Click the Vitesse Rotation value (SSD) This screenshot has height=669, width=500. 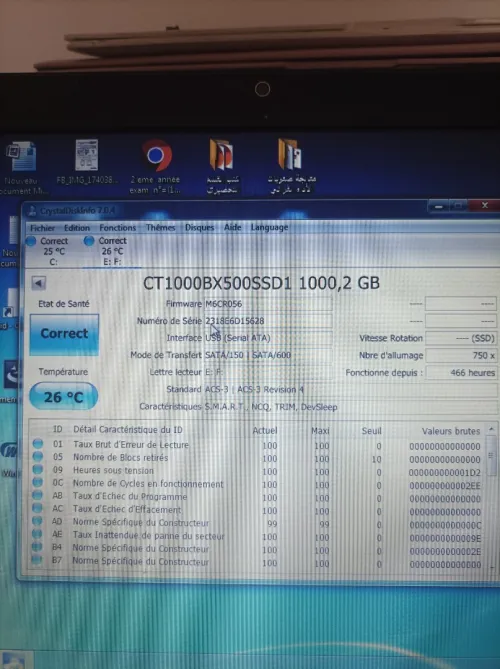click(x=461, y=338)
